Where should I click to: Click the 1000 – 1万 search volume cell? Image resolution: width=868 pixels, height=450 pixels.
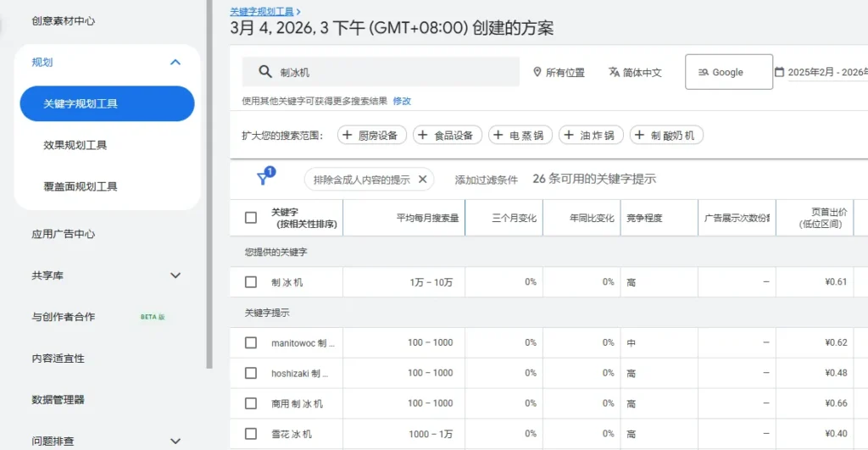[431, 434]
